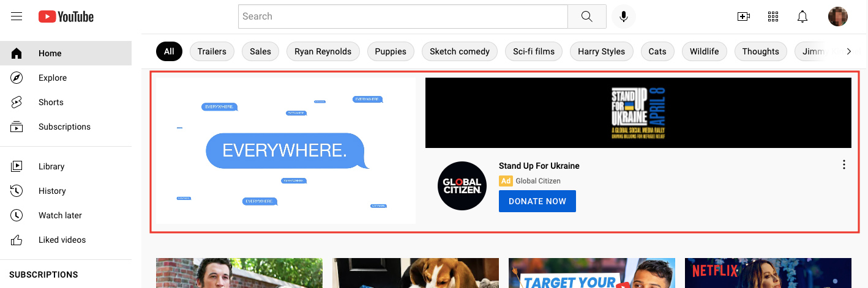
Task: Open the Netflix video thumbnail
Action: [768, 273]
